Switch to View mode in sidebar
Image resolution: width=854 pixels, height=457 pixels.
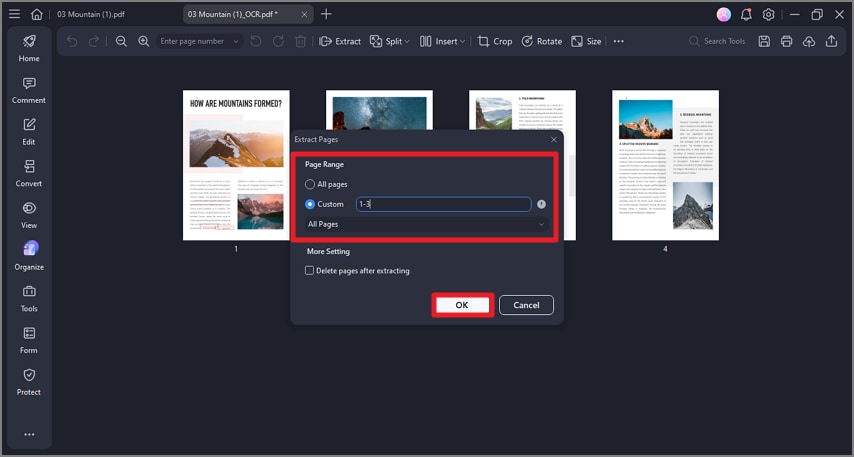pyautogui.click(x=29, y=216)
